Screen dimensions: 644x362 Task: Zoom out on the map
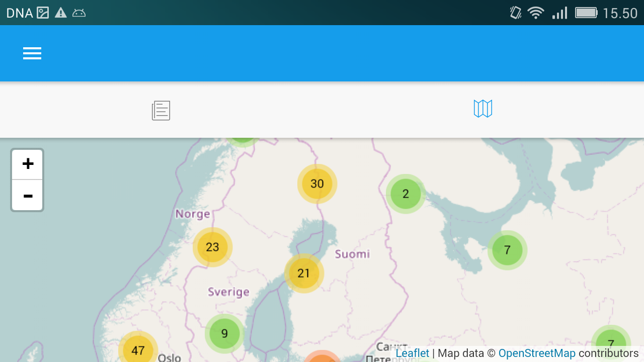tap(28, 196)
